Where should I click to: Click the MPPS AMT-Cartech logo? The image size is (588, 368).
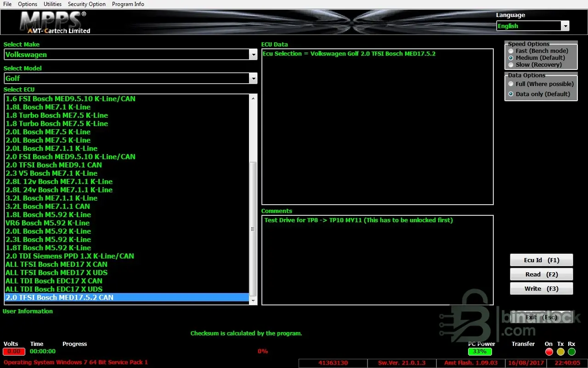tap(55, 22)
